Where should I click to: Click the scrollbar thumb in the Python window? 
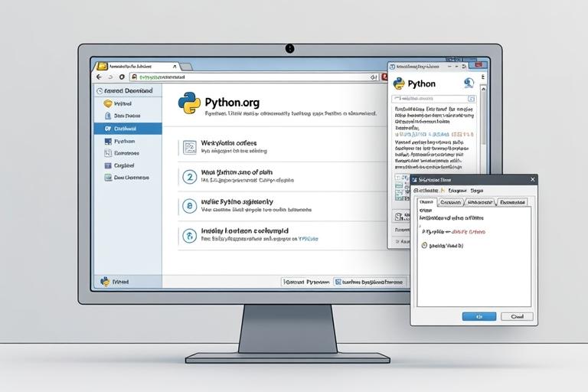[483, 119]
